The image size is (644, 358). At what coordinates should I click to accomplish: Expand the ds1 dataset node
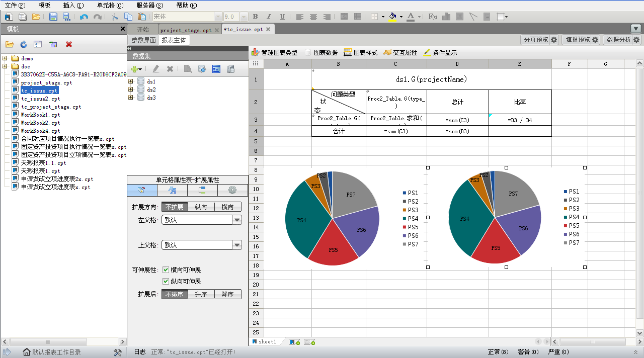(131, 81)
